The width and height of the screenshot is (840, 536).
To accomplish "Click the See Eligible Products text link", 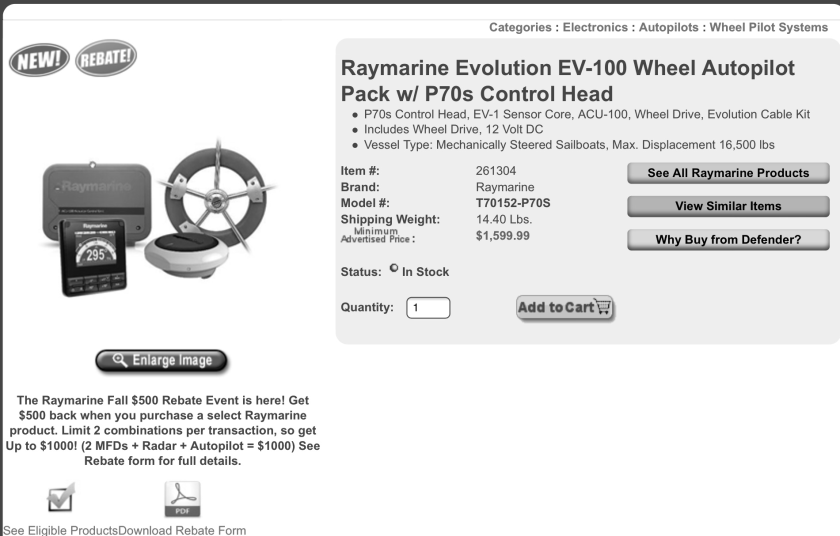I will click(60, 529).
